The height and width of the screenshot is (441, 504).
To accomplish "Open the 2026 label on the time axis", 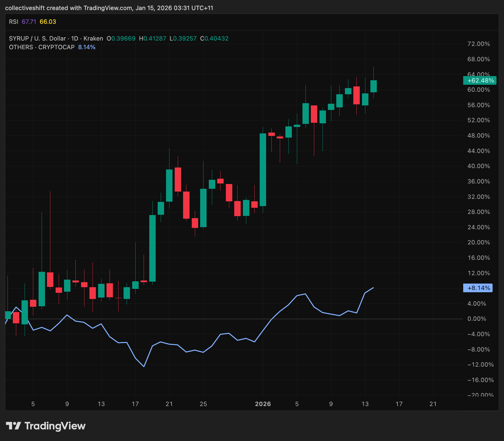I will pyautogui.click(x=262, y=404).
